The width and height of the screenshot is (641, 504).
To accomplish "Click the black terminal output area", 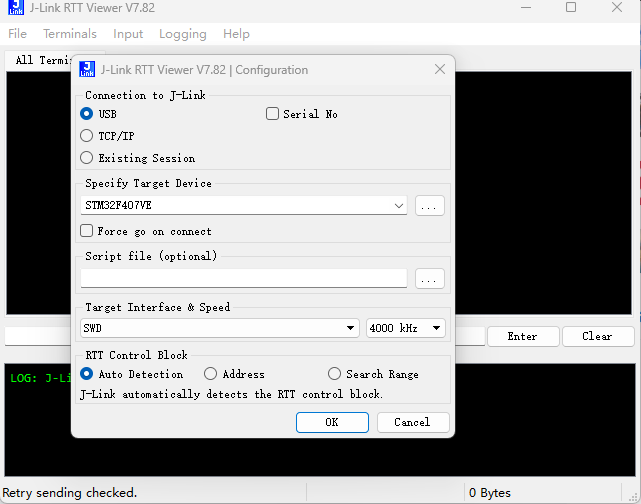I will coord(543,193).
